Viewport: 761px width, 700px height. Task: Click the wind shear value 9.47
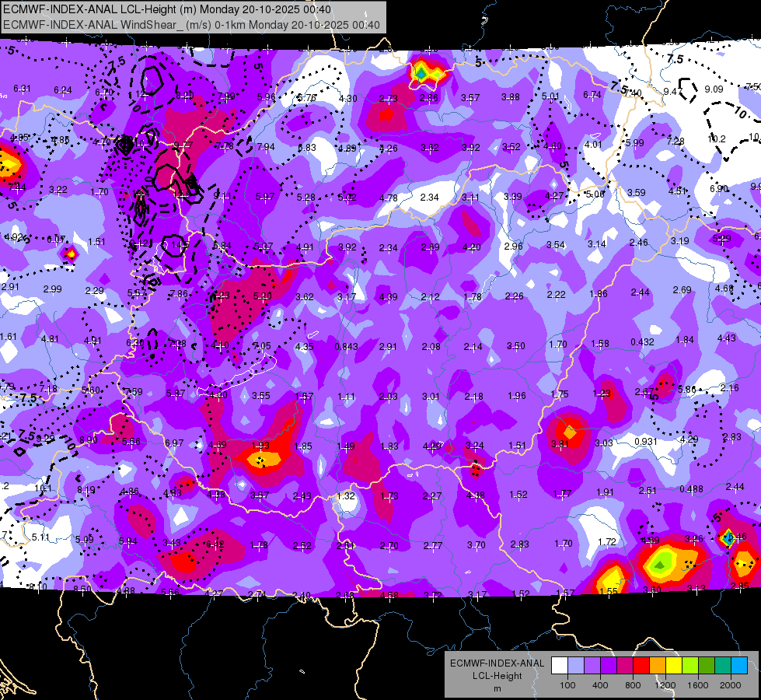point(672,91)
